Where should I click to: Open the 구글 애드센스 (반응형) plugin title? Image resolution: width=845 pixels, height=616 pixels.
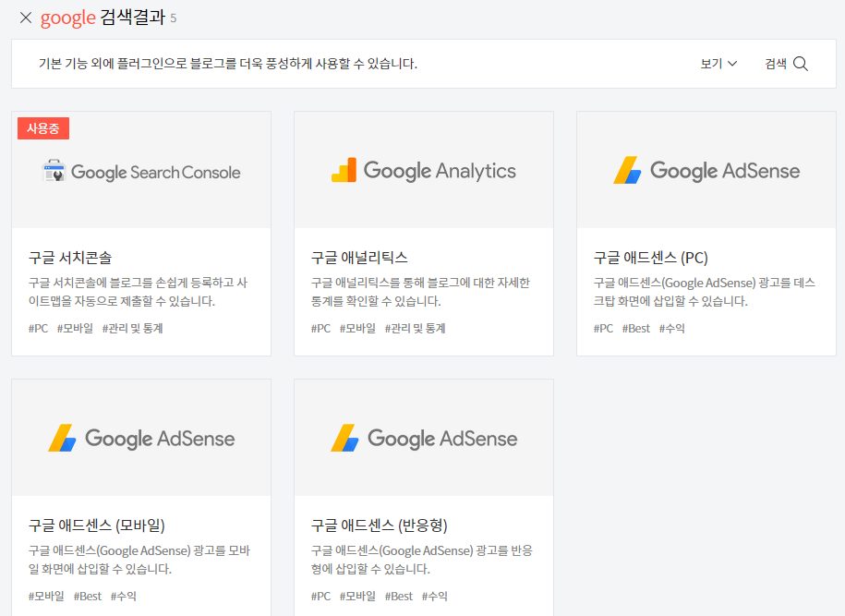(x=379, y=525)
